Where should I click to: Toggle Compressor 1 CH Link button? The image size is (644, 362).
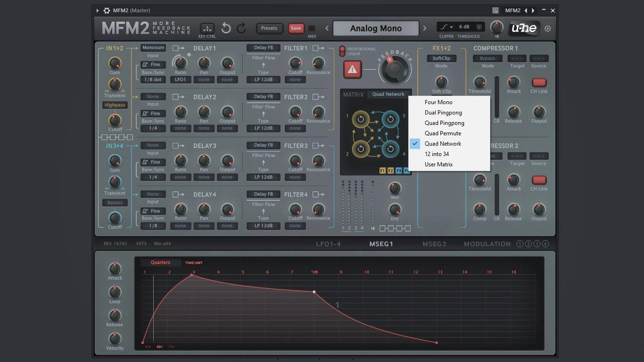(539, 82)
